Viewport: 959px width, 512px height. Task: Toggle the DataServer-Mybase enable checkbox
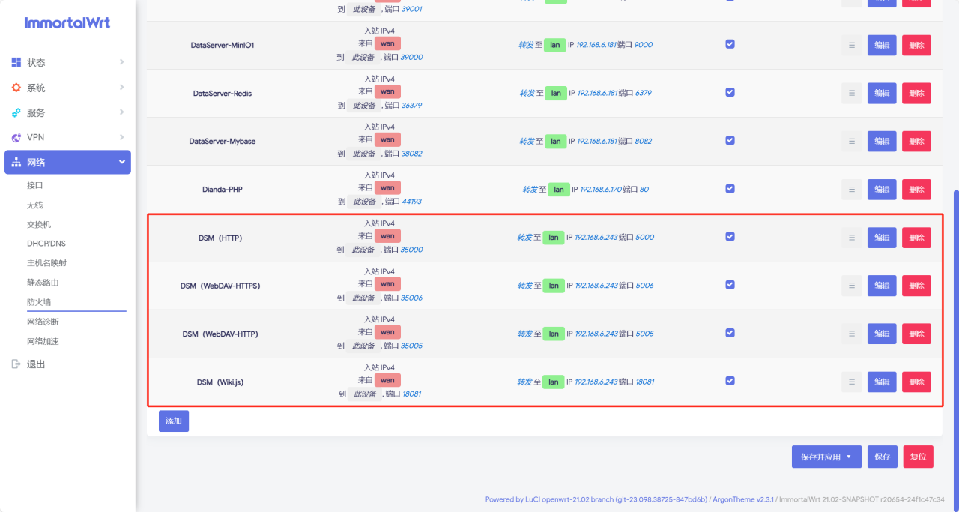[x=730, y=140]
